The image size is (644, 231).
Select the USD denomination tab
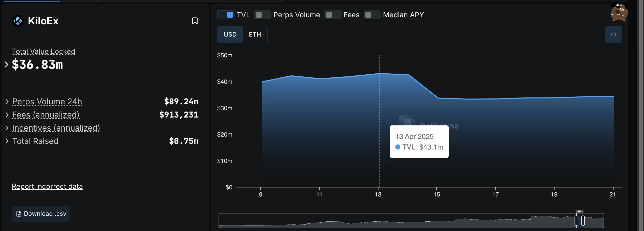(x=230, y=35)
